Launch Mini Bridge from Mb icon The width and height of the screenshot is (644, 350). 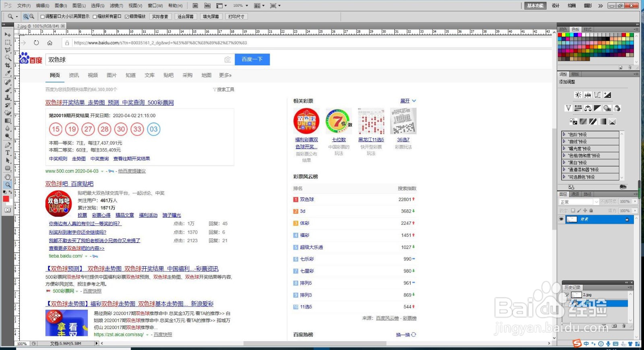pyautogui.click(x=207, y=6)
